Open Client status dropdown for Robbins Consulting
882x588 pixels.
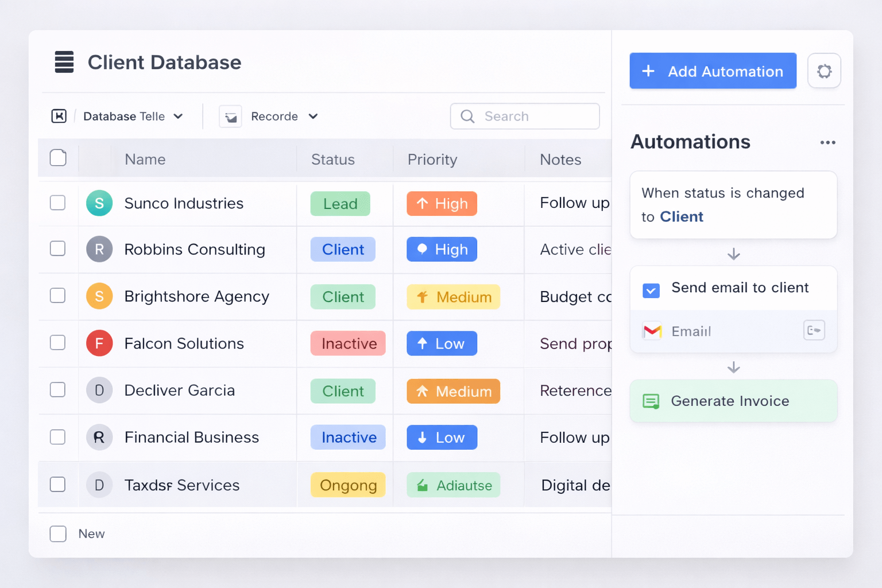coord(343,250)
